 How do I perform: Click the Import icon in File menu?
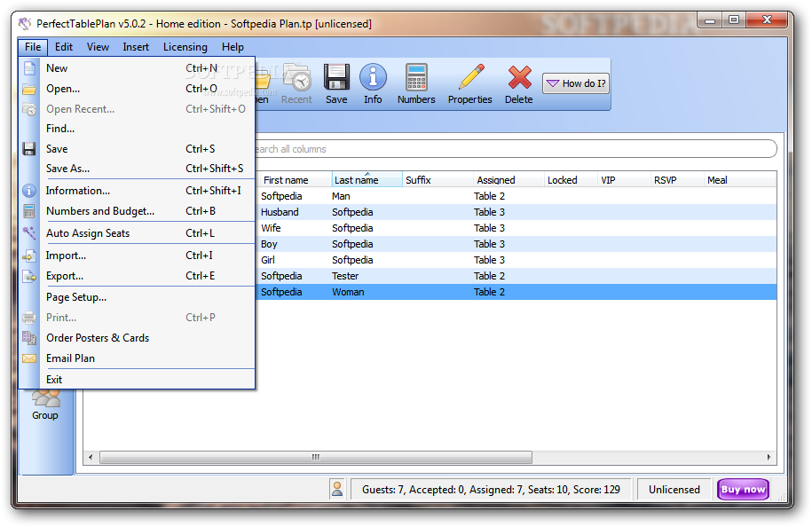[x=29, y=256]
